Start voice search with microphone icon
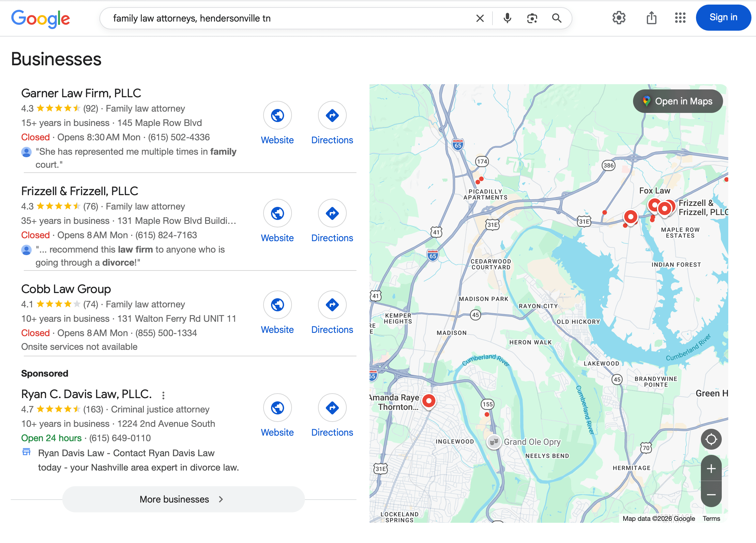 [x=507, y=18]
